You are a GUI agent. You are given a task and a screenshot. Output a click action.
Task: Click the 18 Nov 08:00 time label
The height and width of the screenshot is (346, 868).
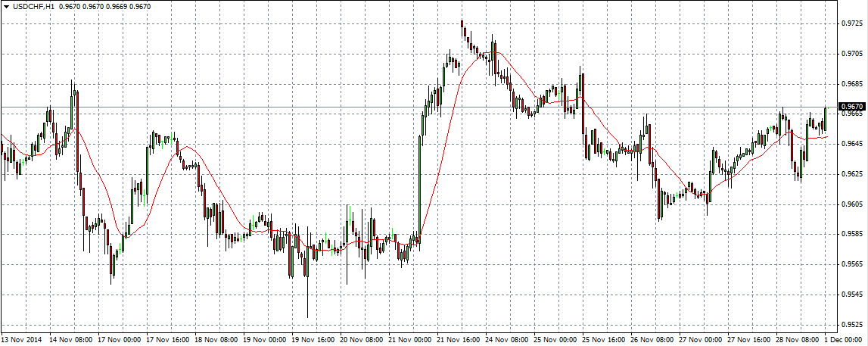point(219,340)
